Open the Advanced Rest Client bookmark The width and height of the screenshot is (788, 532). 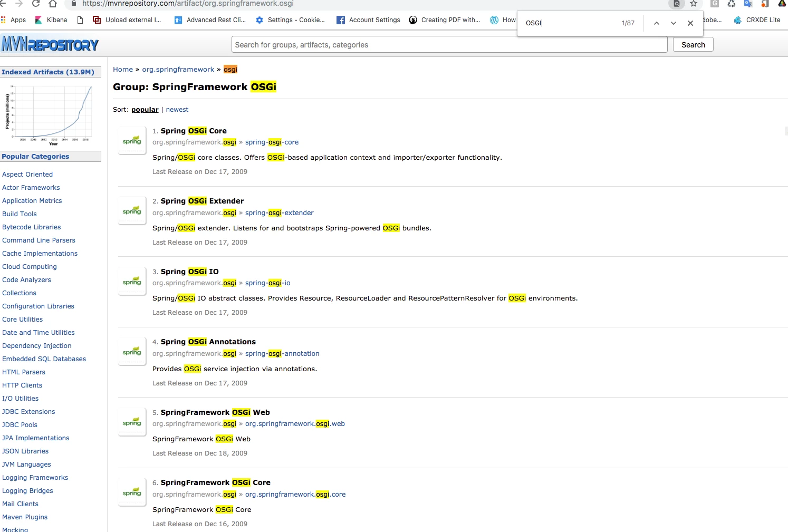pyautogui.click(x=210, y=20)
